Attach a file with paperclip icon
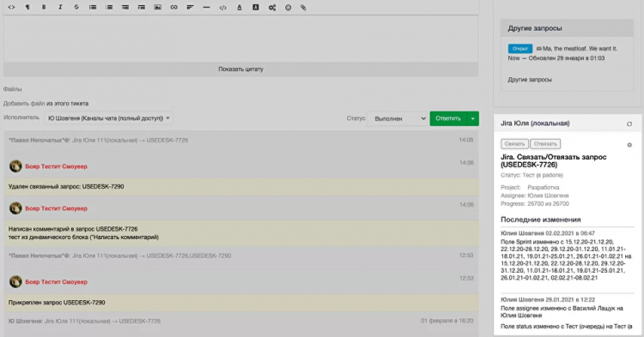Viewport: 644px width, 337px height. 303,8
